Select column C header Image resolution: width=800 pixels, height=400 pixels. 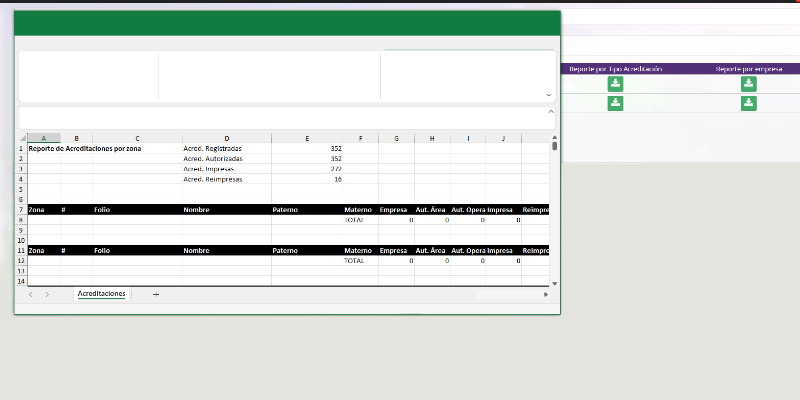[137, 138]
